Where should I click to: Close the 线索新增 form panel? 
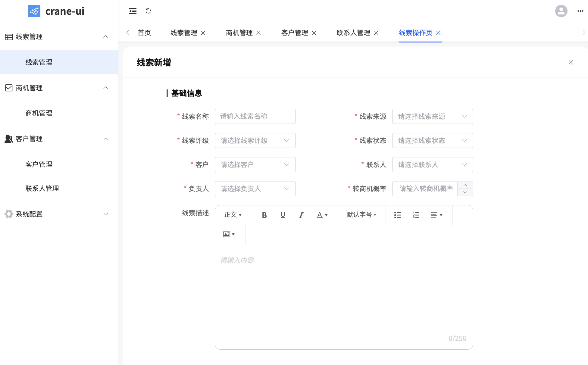coord(571,62)
